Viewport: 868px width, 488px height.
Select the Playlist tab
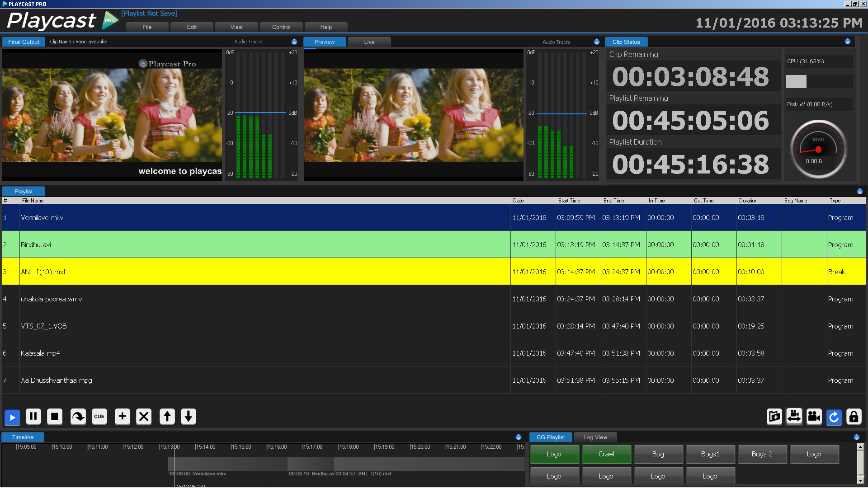24,192
